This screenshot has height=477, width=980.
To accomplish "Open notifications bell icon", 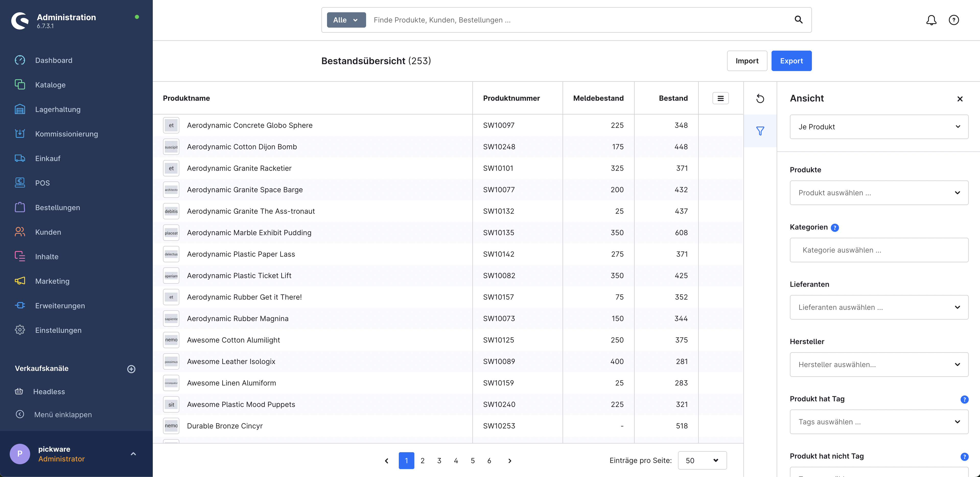I will coord(931,20).
